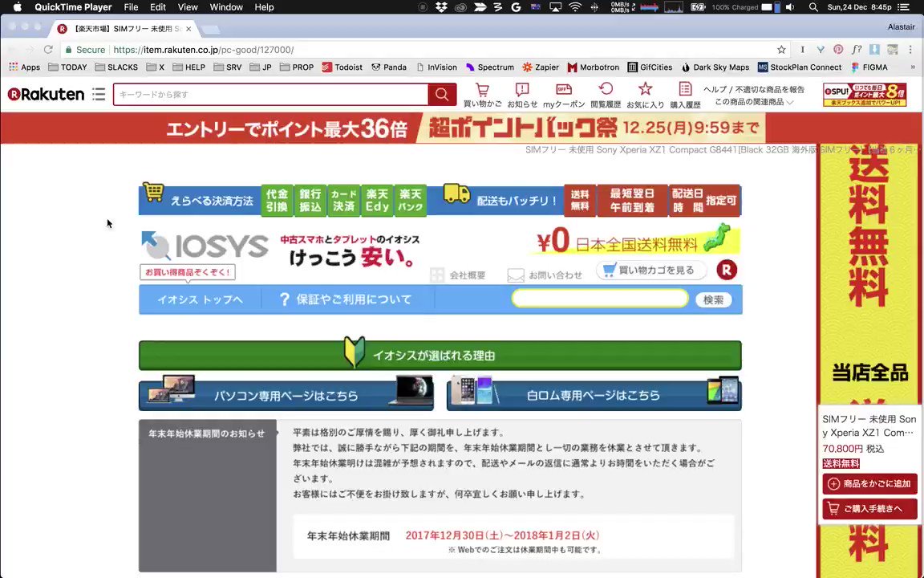Image resolution: width=924 pixels, height=578 pixels.
Task: Open the AirPlay display menu bar icon
Action: (555, 7)
